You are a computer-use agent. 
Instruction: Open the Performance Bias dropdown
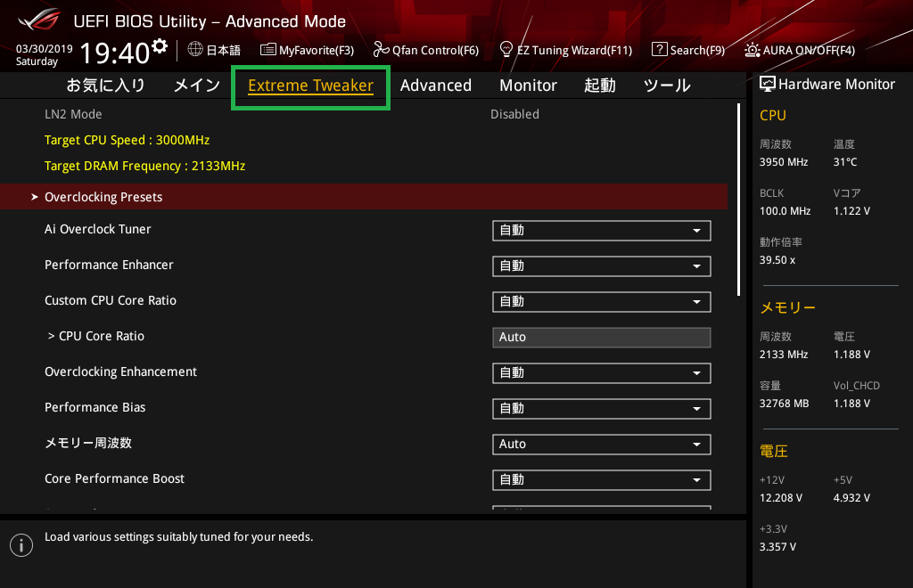(602, 408)
